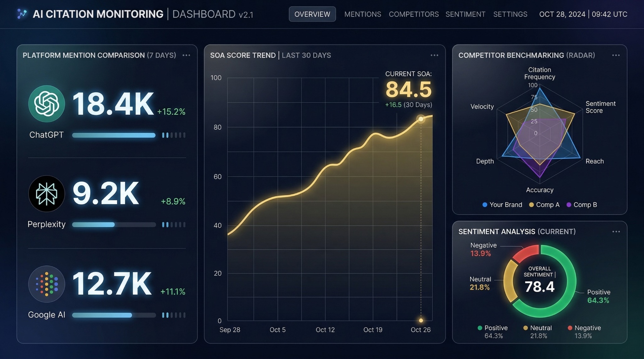644x359 pixels.
Task: Click the ChatGPT logo icon
Action: click(x=47, y=104)
